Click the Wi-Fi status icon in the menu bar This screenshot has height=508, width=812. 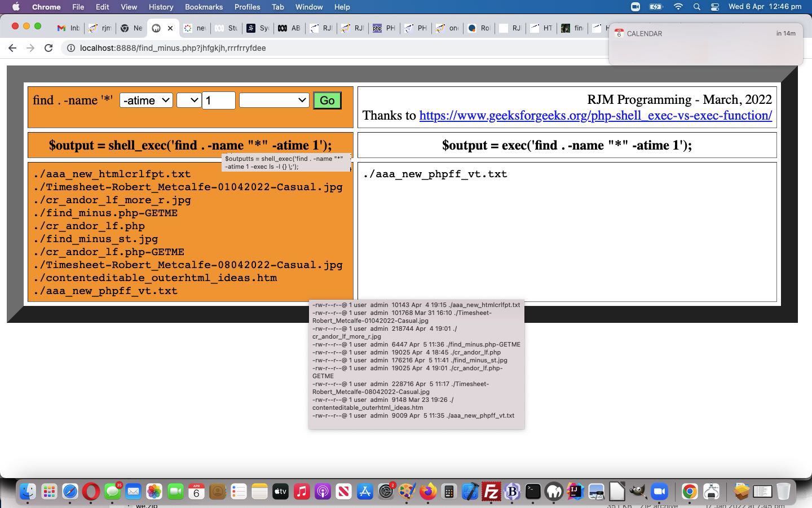point(678,7)
